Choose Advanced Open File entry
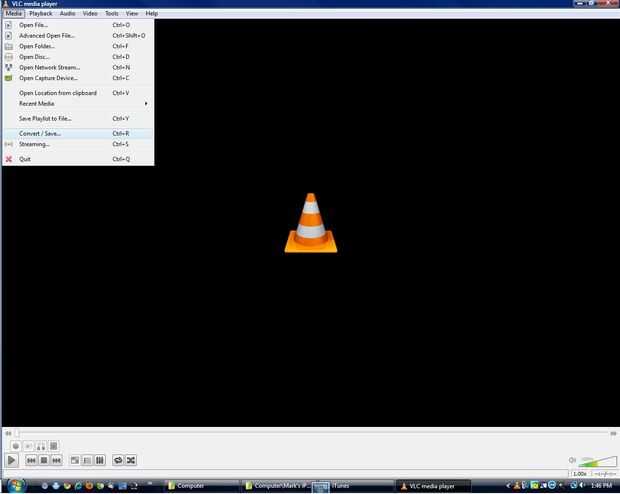This screenshot has width=620, height=494. click(x=78, y=36)
